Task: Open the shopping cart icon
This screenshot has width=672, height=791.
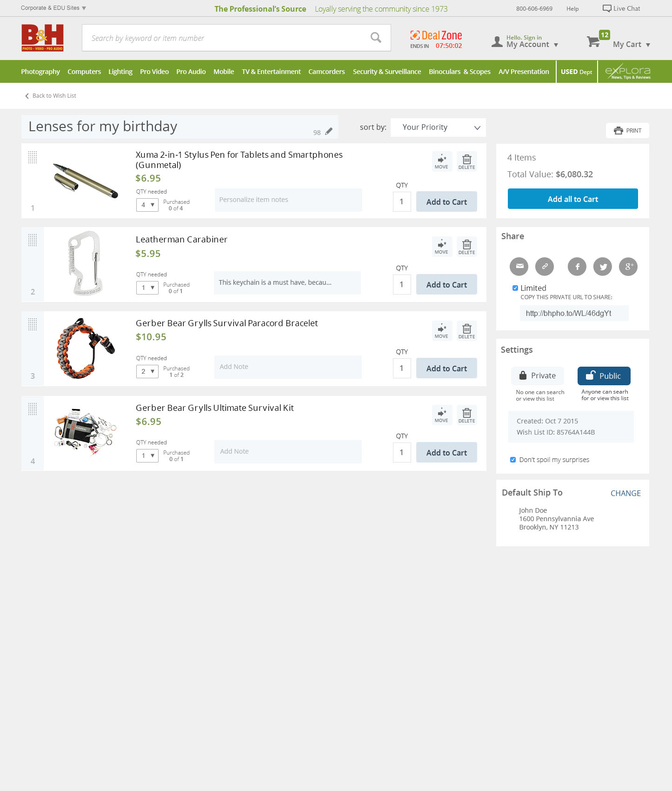Action: point(593,42)
